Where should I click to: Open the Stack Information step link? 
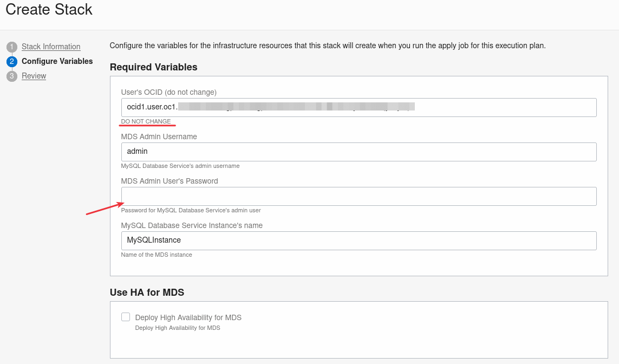click(51, 47)
